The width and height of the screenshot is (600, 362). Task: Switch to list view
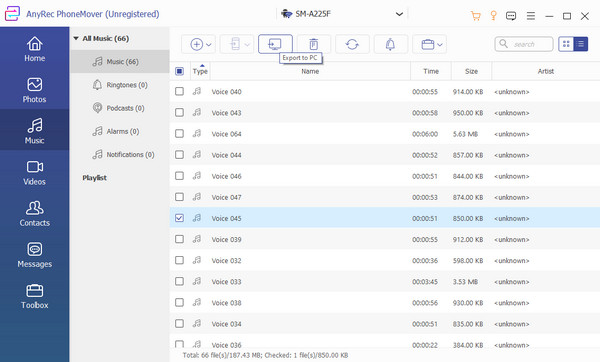pyautogui.click(x=580, y=44)
